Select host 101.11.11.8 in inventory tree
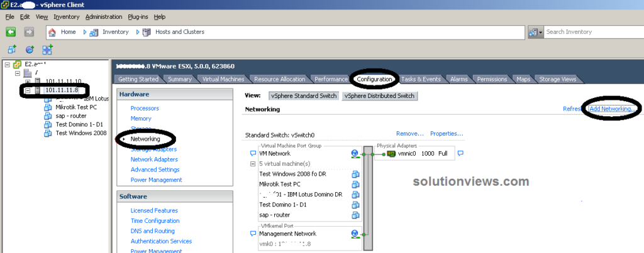The height and width of the screenshot is (253, 644). tap(62, 90)
